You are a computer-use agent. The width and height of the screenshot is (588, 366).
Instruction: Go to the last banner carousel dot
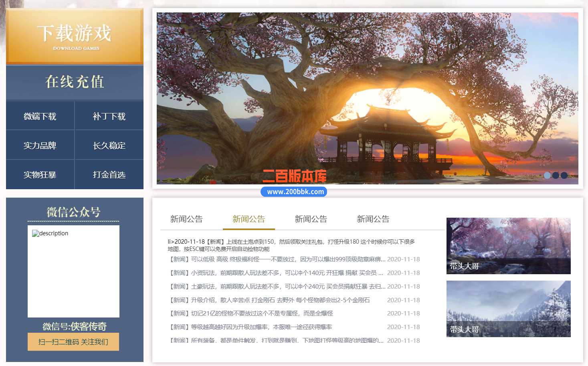pos(564,175)
